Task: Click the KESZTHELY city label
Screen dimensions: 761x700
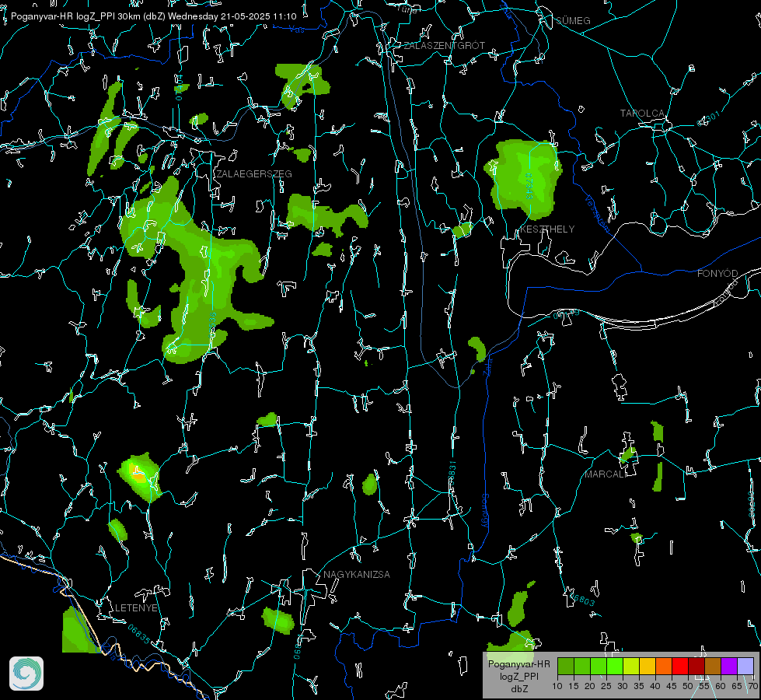Action: (x=547, y=229)
